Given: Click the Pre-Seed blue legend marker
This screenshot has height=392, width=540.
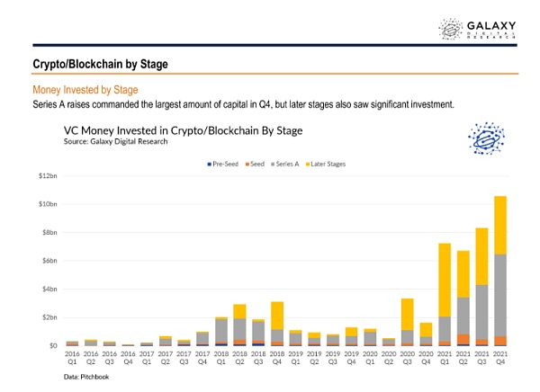Looking at the screenshot, I should click(x=210, y=165).
